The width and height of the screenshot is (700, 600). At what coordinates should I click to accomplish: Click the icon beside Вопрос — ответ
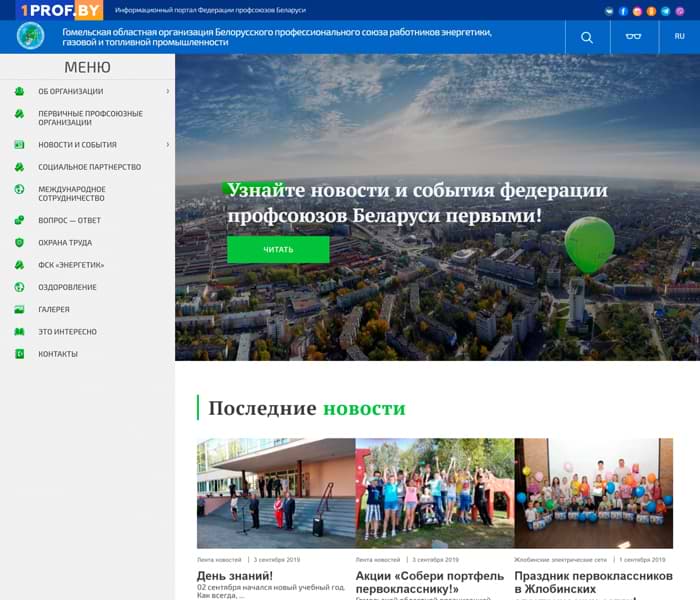pos(19,220)
